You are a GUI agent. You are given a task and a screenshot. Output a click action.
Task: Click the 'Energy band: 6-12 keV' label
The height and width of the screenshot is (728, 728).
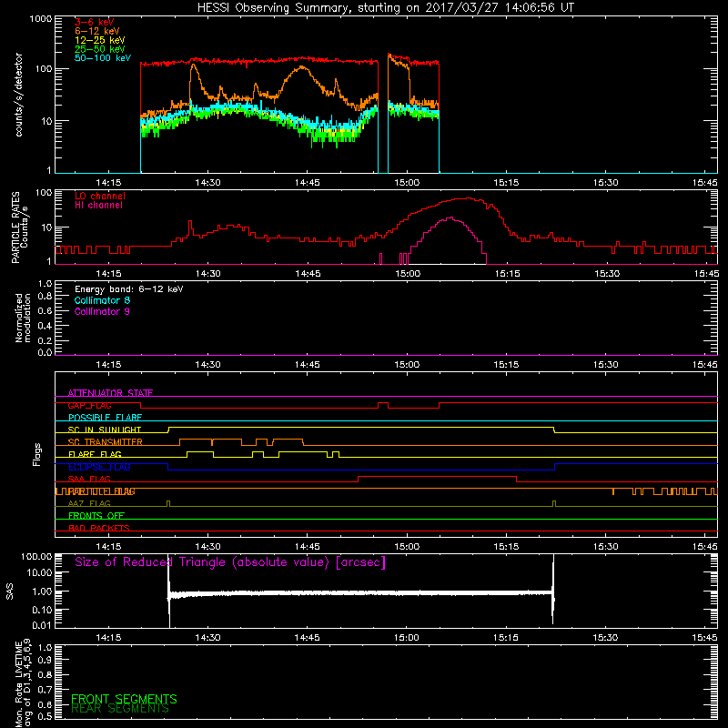point(129,289)
